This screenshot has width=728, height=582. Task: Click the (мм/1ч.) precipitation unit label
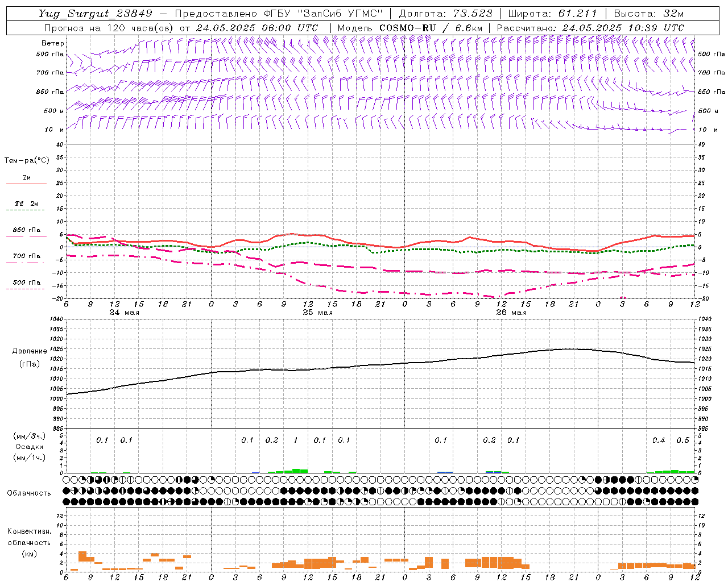(x=30, y=458)
